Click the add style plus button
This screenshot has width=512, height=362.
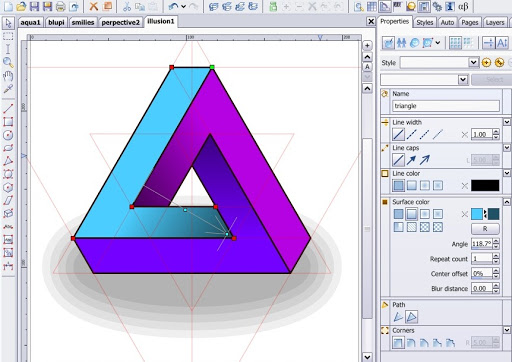point(486,62)
